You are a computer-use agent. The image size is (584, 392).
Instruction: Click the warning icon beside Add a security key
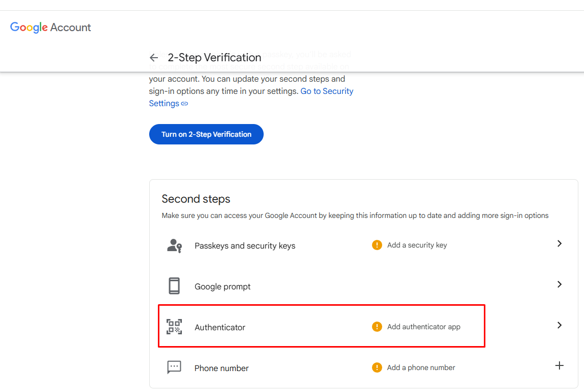377,246
